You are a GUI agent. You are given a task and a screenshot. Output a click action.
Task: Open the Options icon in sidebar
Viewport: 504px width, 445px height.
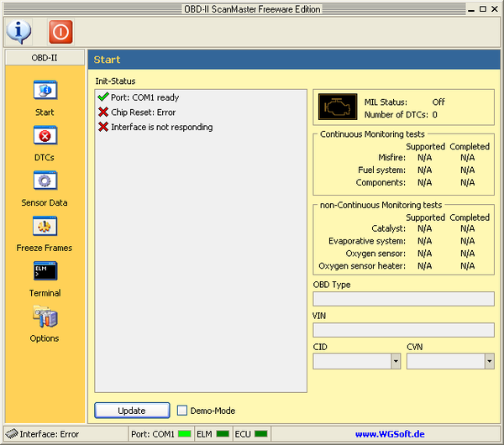(45, 317)
